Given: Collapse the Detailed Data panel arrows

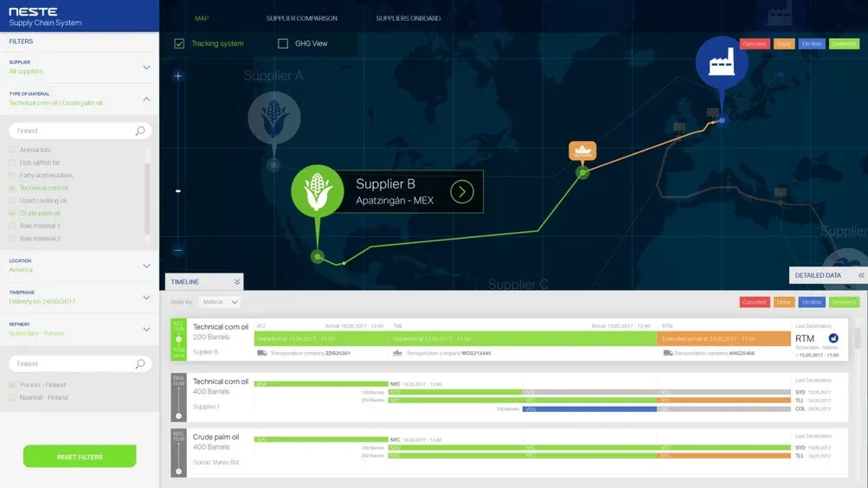Looking at the screenshot, I should (861, 275).
